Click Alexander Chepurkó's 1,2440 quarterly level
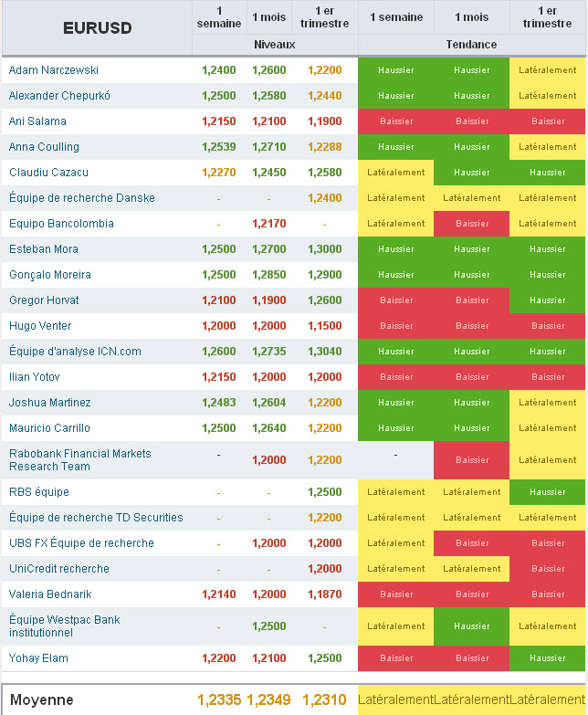This screenshot has height=715, width=588. click(324, 96)
